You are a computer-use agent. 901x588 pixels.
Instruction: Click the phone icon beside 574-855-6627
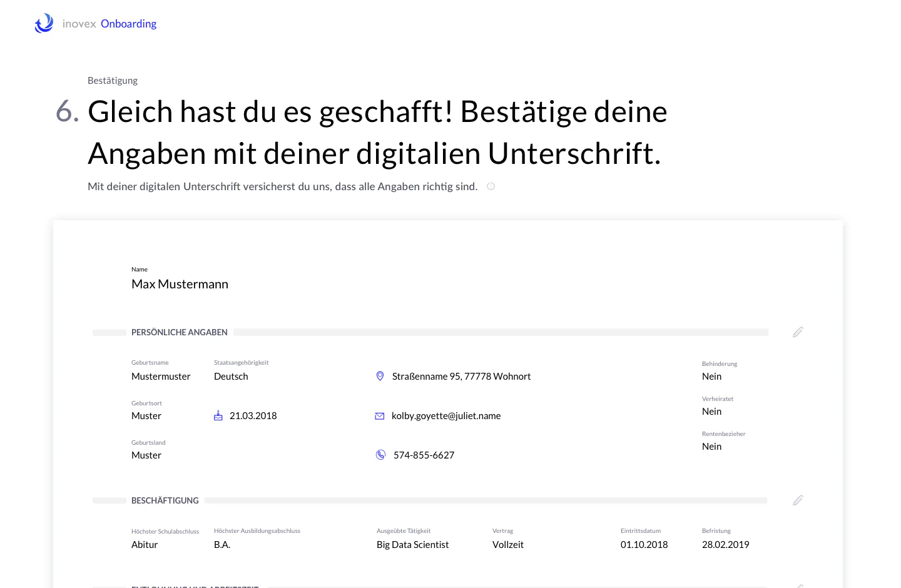tap(380, 455)
